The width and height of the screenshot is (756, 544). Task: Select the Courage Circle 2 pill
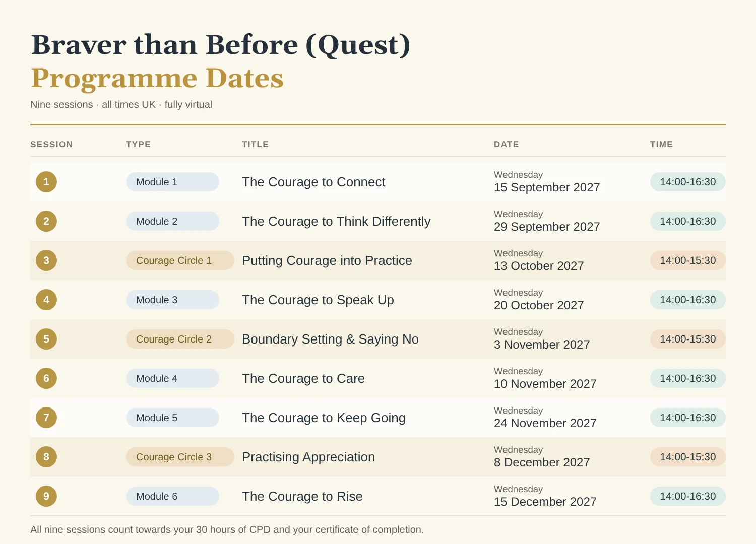[x=180, y=339]
